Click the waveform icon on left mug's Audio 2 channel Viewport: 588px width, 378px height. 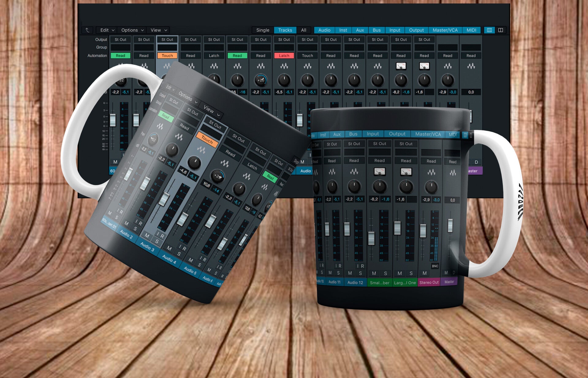(x=179, y=136)
